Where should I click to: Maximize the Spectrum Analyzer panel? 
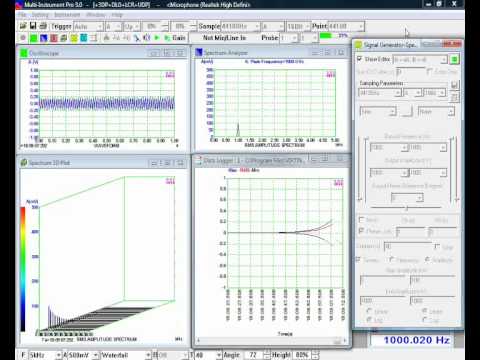click(x=328, y=52)
